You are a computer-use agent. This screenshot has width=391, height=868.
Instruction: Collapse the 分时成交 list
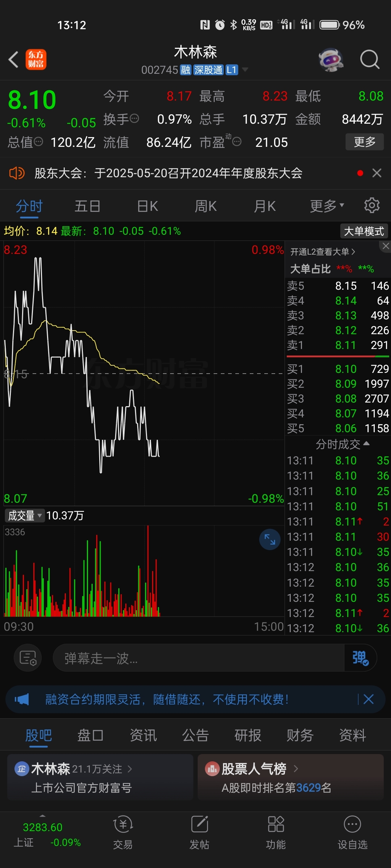(342, 444)
